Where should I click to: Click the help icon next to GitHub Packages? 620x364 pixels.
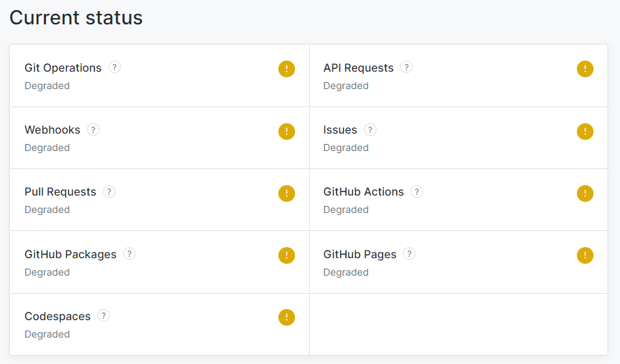click(129, 253)
